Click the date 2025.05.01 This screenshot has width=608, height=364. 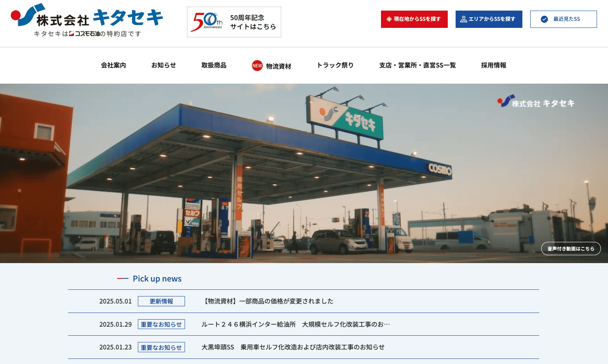pyautogui.click(x=115, y=301)
